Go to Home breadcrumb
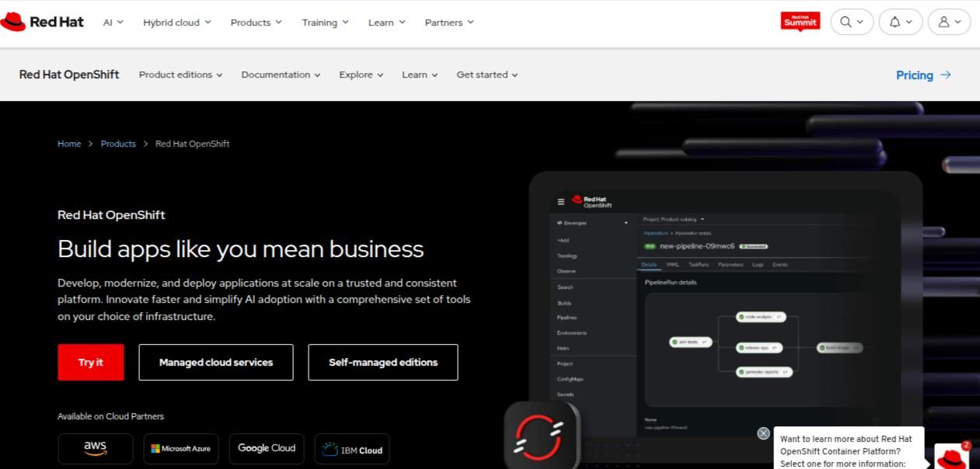Screen dimensions: 980x469 click(x=69, y=144)
